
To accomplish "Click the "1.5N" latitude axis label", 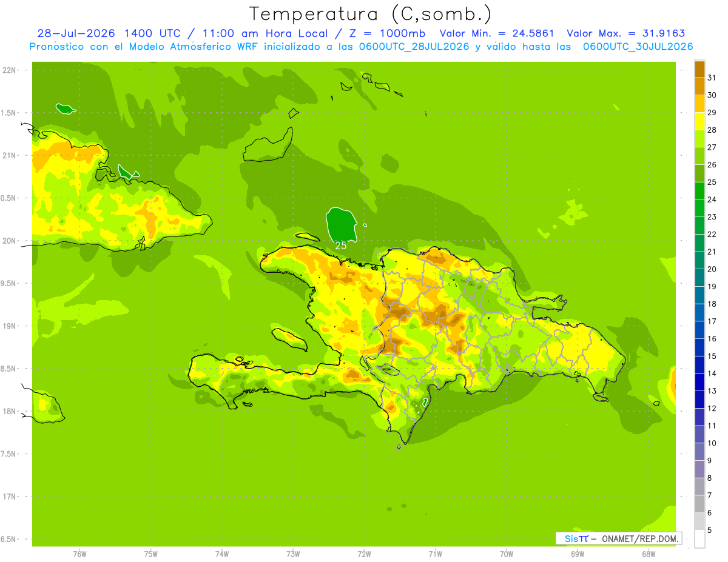I will point(10,113).
